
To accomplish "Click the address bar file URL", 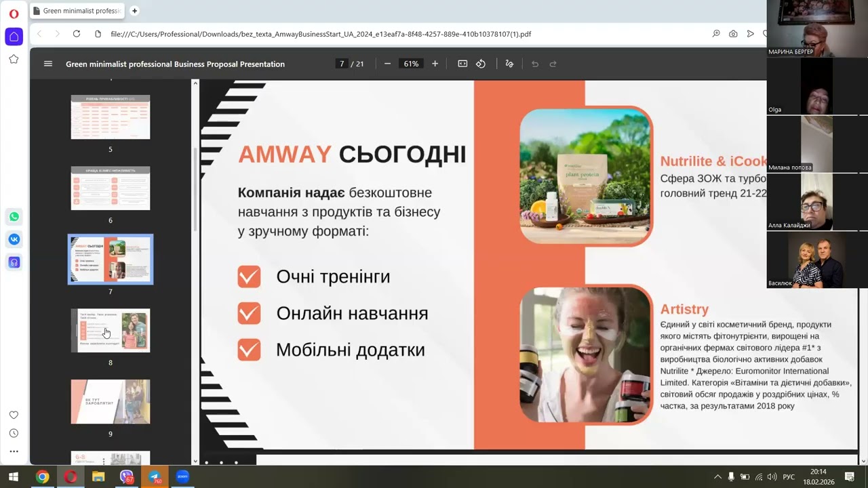I will pyautogui.click(x=321, y=34).
